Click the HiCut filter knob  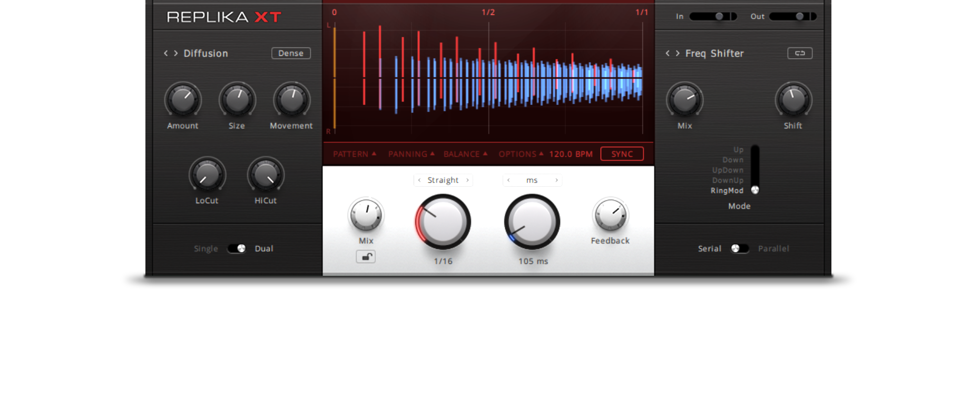point(266,175)
